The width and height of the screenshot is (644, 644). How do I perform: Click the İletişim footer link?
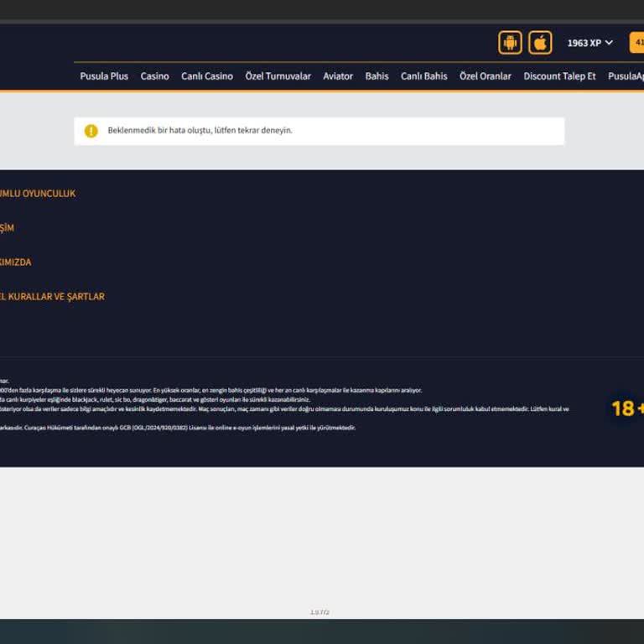click(x=7, y=228)
